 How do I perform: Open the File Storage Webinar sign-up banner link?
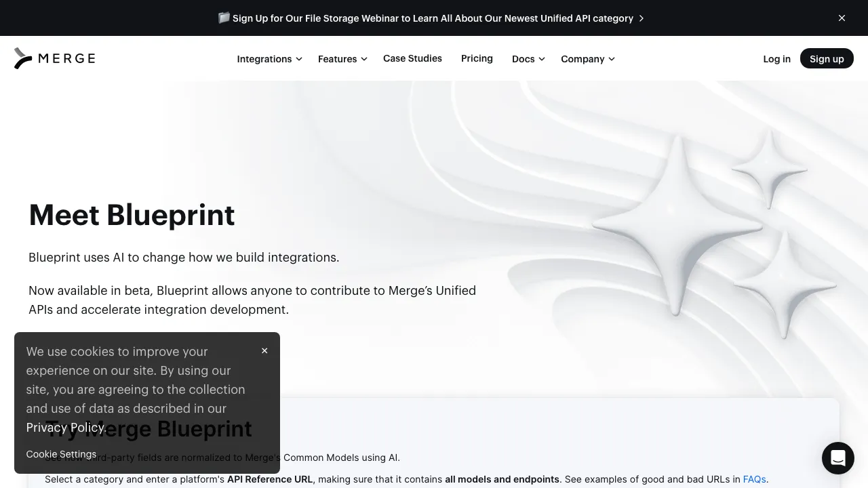(432, 18)
